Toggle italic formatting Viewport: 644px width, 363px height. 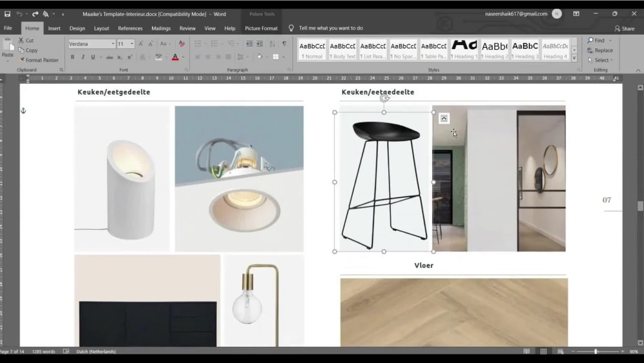pos(82,57)
